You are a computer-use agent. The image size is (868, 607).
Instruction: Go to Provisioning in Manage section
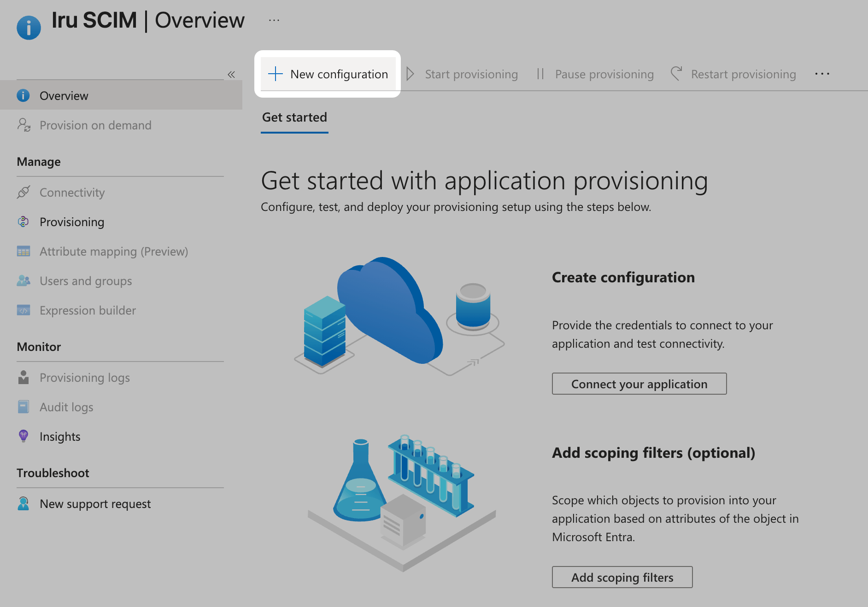pos(72,222)
